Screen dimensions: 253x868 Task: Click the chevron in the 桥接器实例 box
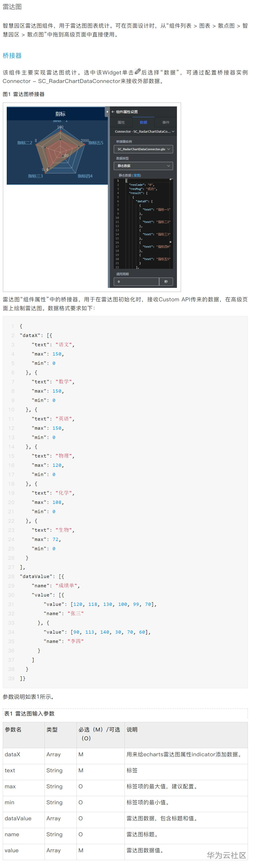click(169, 149)
